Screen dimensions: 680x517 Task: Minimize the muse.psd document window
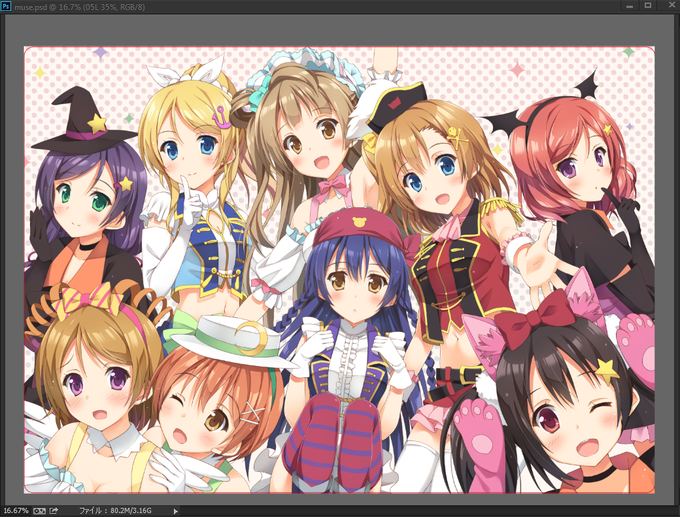(x=630, y=6)
